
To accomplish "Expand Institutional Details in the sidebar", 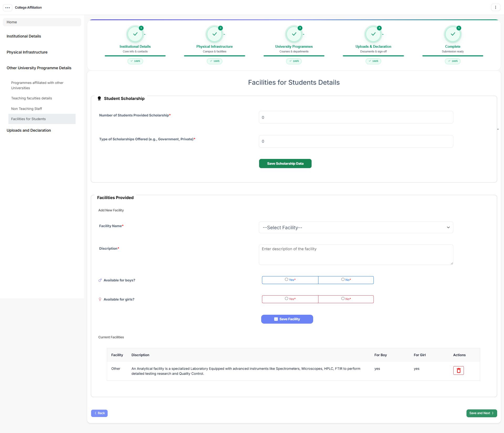I will (24, 36).
